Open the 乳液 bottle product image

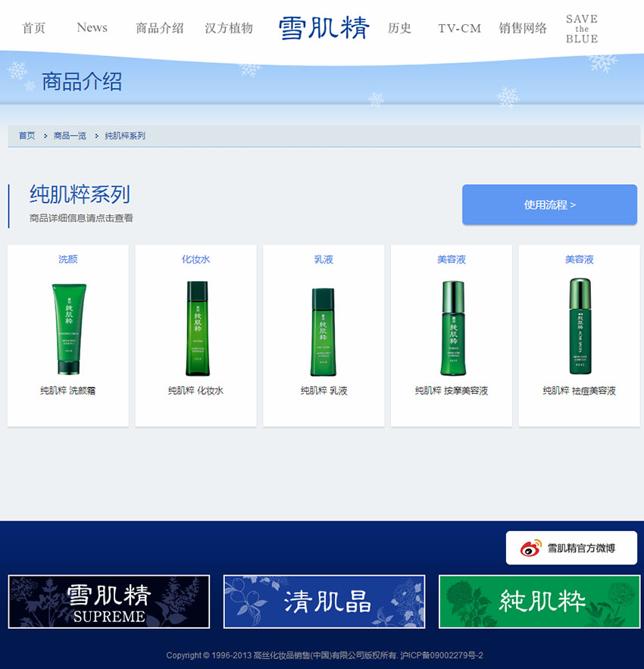coord(323,332)
